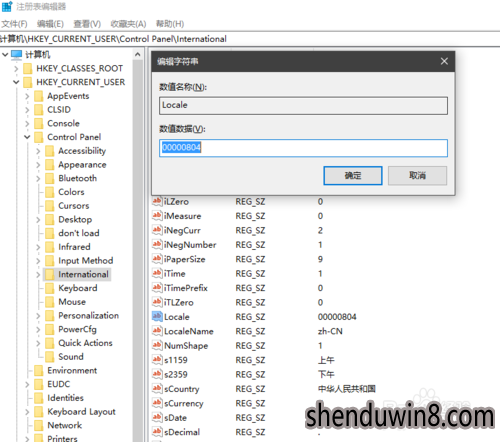Select the sCurrency string value icon

(157, 403)
